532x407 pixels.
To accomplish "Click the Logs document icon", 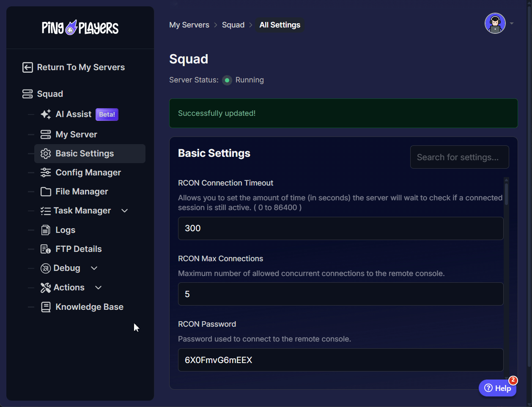I will tap(46, 230).
